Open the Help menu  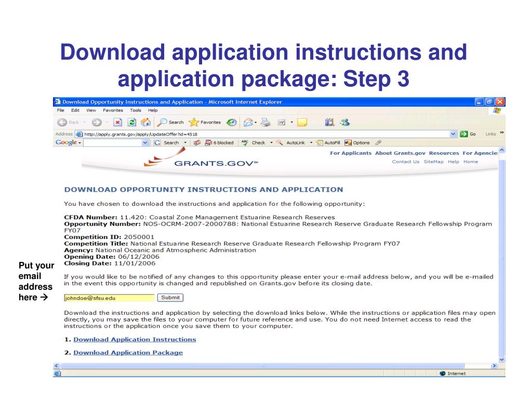pyautogui.click(x=153, y=110)
